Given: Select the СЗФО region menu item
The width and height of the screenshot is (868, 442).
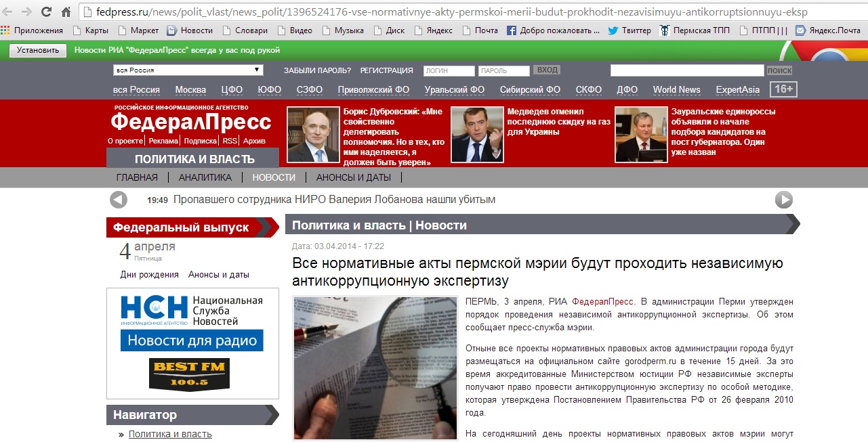Looking at the screenshot, I should (310, 89).
